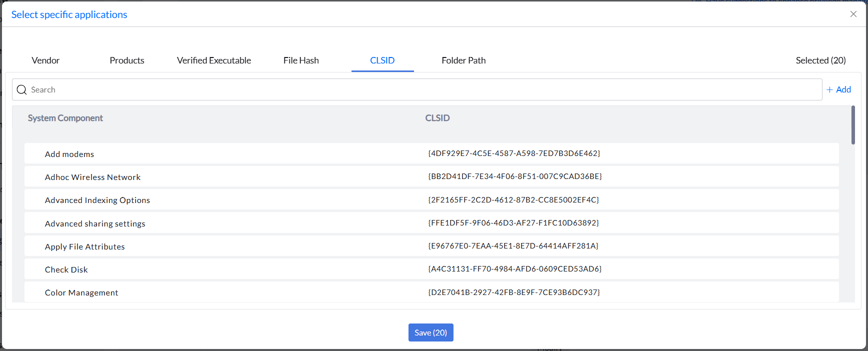View the Selected (20) list
Image resolution: width=868 pixels, height=351 pixels.
[x=820, y=60]
